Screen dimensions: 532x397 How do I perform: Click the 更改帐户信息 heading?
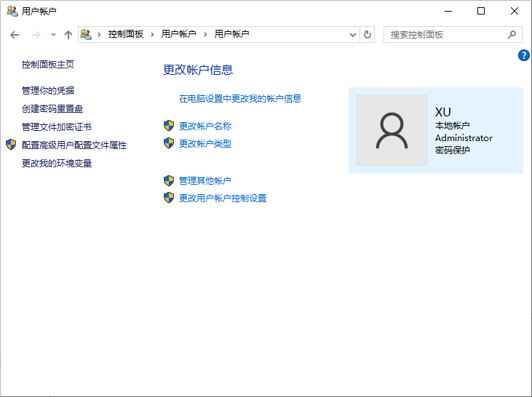coord(198,70)
